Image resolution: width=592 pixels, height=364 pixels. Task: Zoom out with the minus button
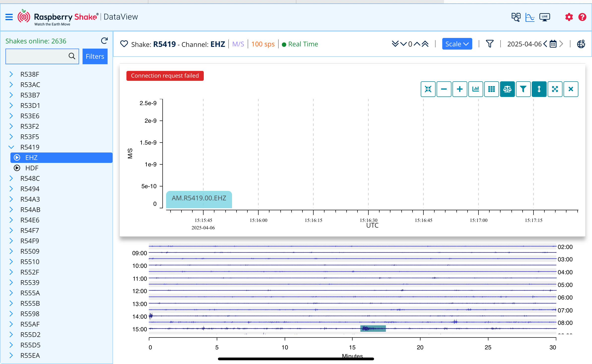pyautogui.click(x=444, y=89)
